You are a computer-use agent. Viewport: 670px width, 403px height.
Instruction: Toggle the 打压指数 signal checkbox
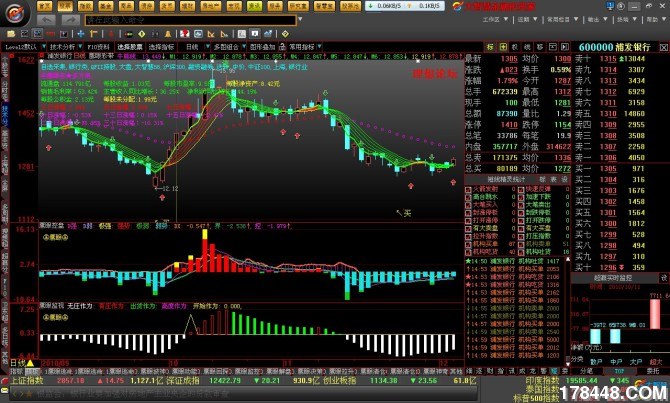[x=521, y=236]
